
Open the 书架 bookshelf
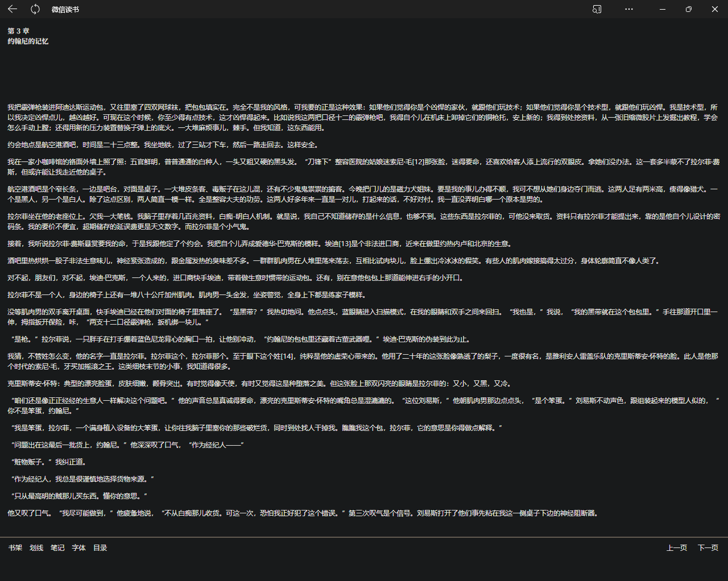coord(15,548)
